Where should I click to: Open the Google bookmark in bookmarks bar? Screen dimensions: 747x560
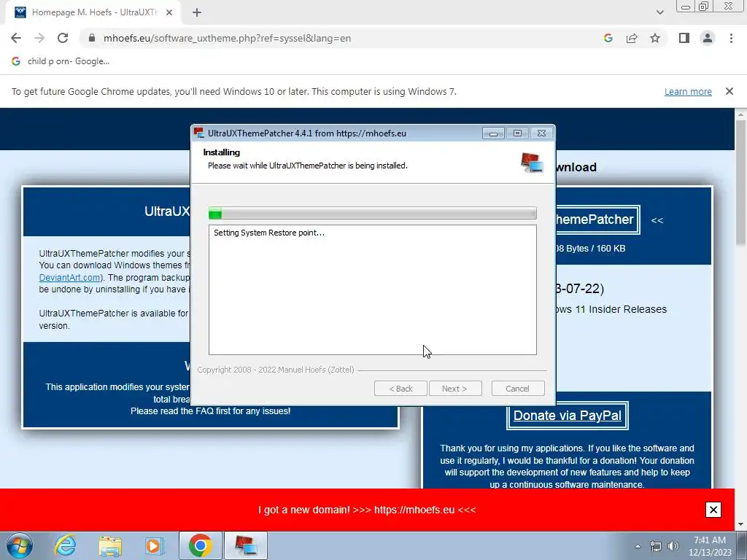61,61
